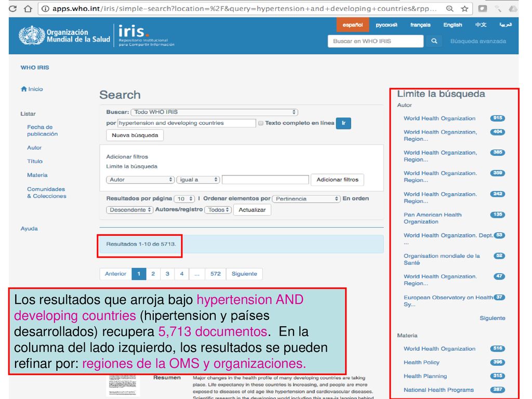Jump to last results page 572
The image size is (532, 399).
tap(216, 274)
